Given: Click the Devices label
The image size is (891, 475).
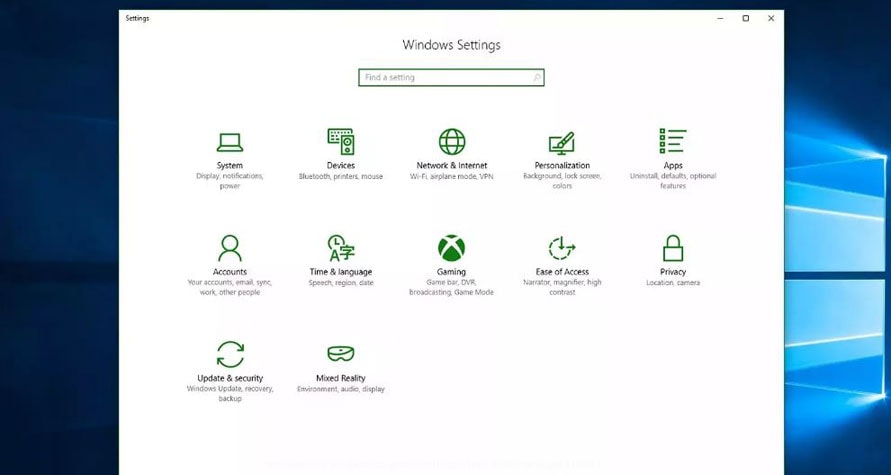Looking at the screenshot, I should pyautogui.click(x=341, y=165).
